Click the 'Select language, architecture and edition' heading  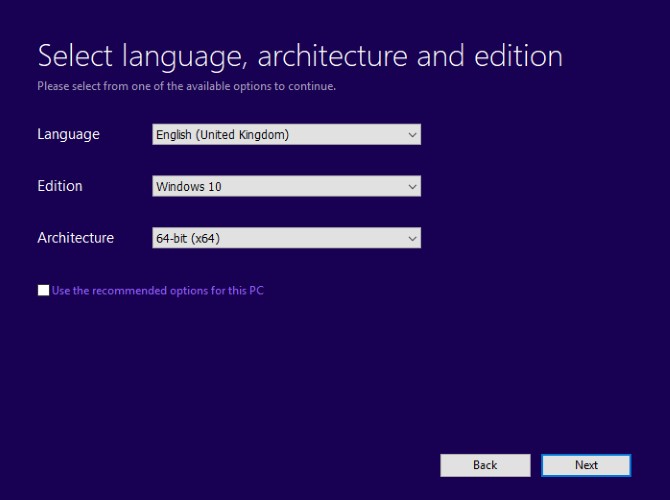point(300,56)
